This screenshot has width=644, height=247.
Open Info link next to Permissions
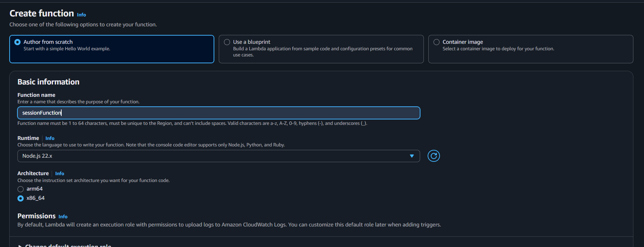pyautogui.click(x=63, y=217)
